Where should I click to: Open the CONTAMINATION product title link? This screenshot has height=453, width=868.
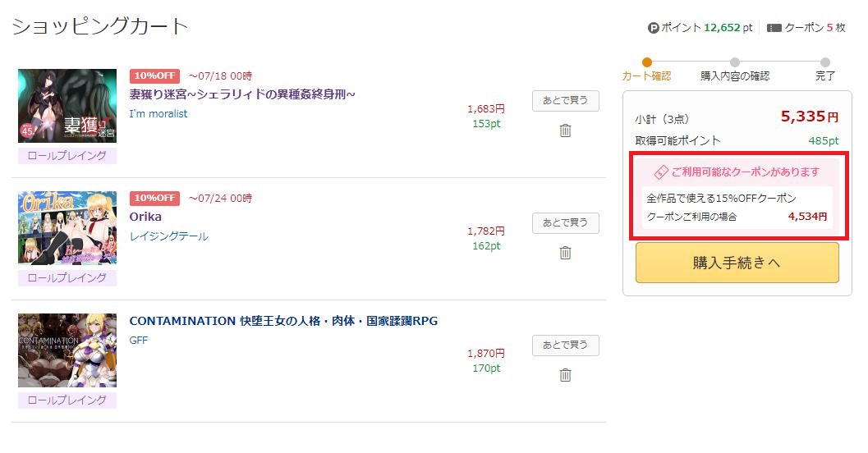(283, 321)
